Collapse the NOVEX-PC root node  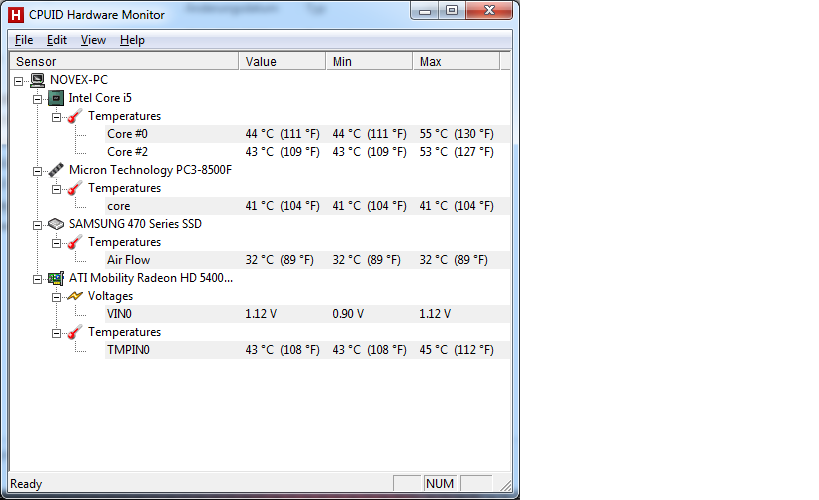pos(19,81)
